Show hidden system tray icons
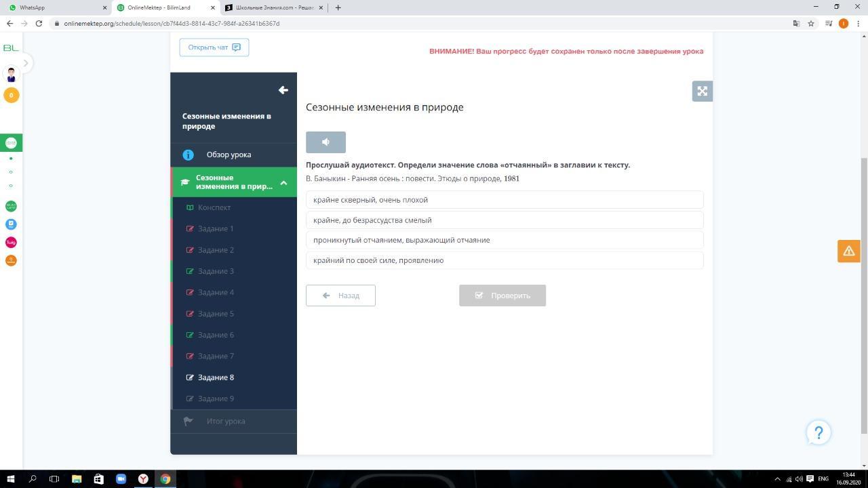This screenshot has height=488, width=868. (777, 479)
